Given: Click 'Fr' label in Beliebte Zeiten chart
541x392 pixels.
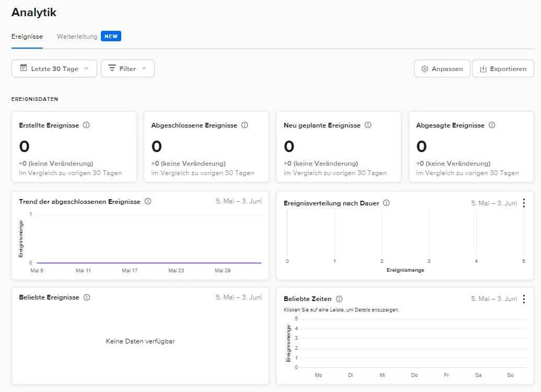Looking at the screenshot, I should pyautogui.click(x=446, y=375).
